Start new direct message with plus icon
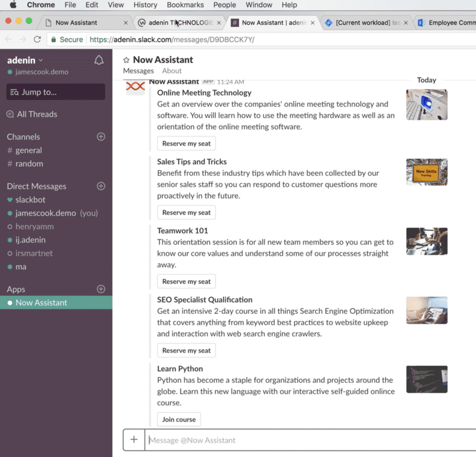476x457 pixels. [x=101, y=186]
